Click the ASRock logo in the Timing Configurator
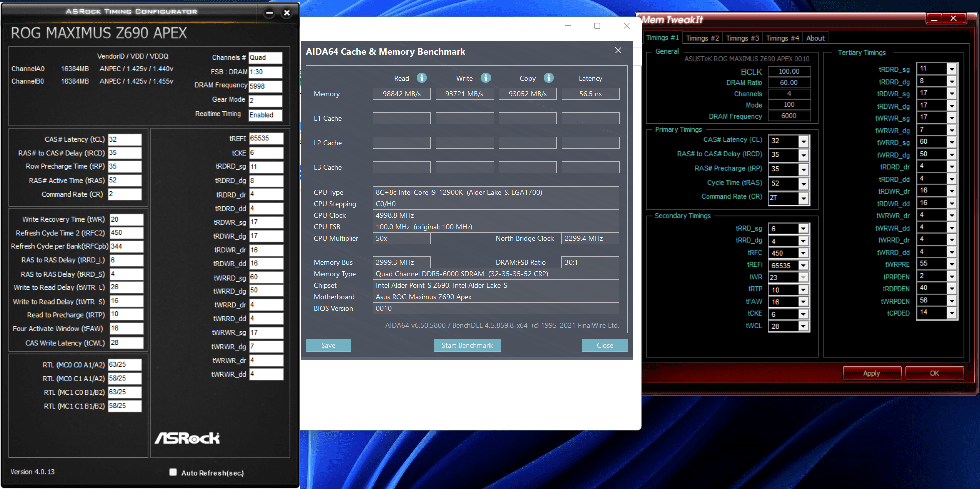 [x=187, y=438]
